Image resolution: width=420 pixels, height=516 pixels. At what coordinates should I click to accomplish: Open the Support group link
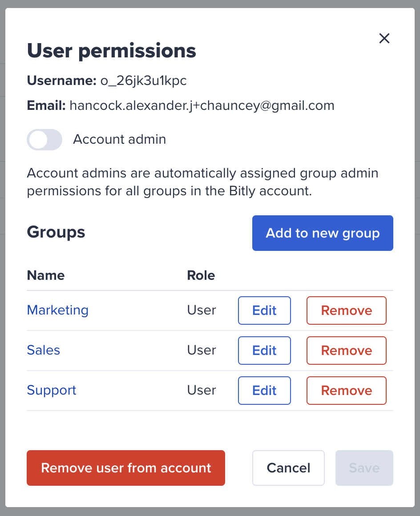click(x=51, y=390)
